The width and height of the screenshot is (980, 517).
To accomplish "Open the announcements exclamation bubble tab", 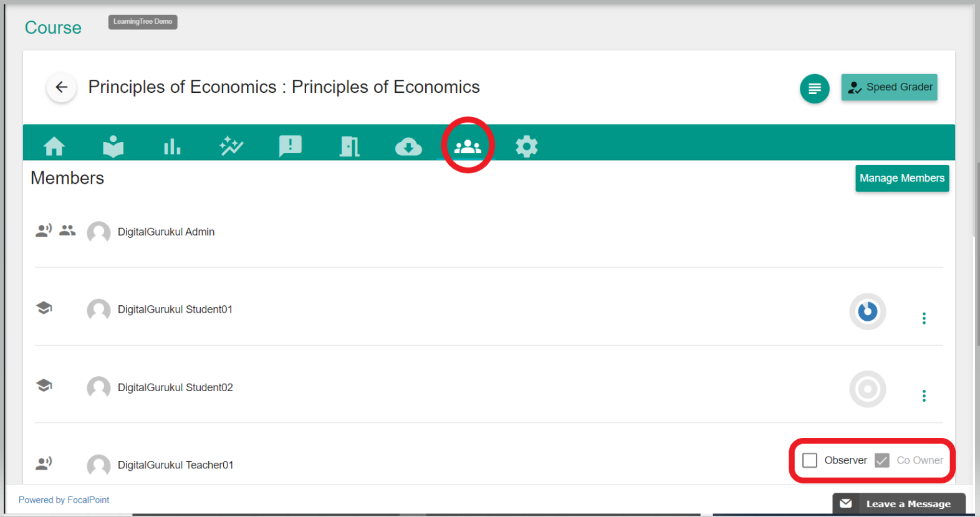I will click(x=291, y=146).
